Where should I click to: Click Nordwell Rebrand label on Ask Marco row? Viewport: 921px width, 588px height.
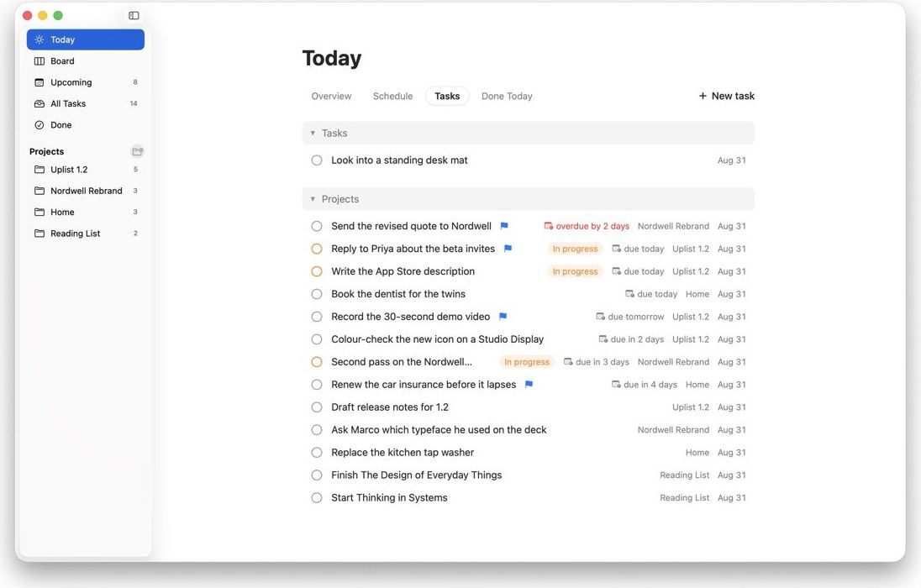tap(673, 430)
